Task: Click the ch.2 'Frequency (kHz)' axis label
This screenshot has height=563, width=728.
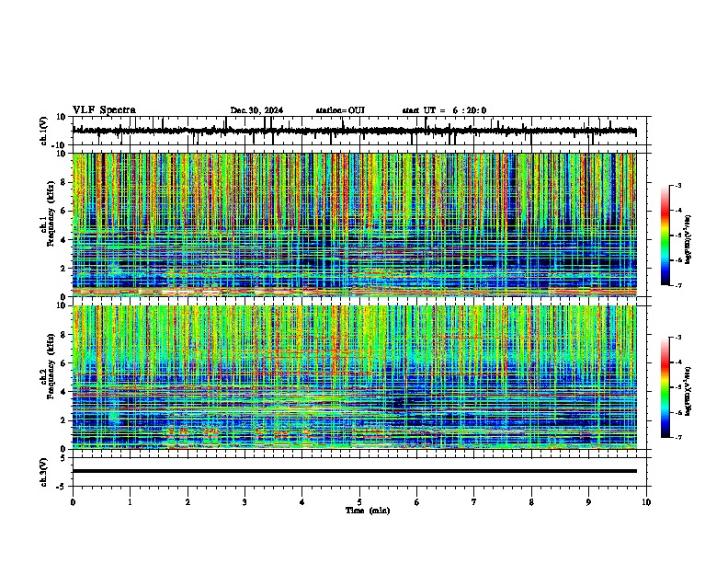Action: click(x=51, y=366)
